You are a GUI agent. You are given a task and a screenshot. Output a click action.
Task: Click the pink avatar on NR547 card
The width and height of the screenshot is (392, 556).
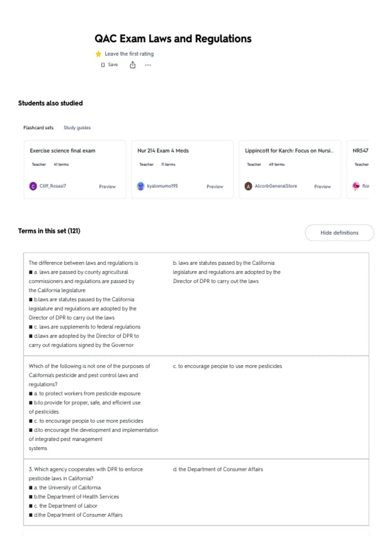click(x=356, y=186)
